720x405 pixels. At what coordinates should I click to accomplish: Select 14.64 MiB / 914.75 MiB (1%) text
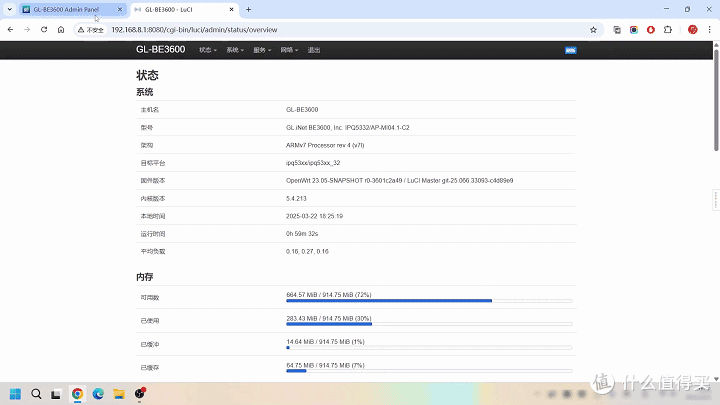(325, 342)
